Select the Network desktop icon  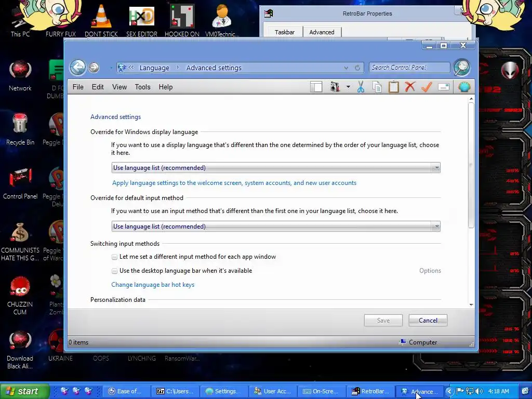(20, 76)
